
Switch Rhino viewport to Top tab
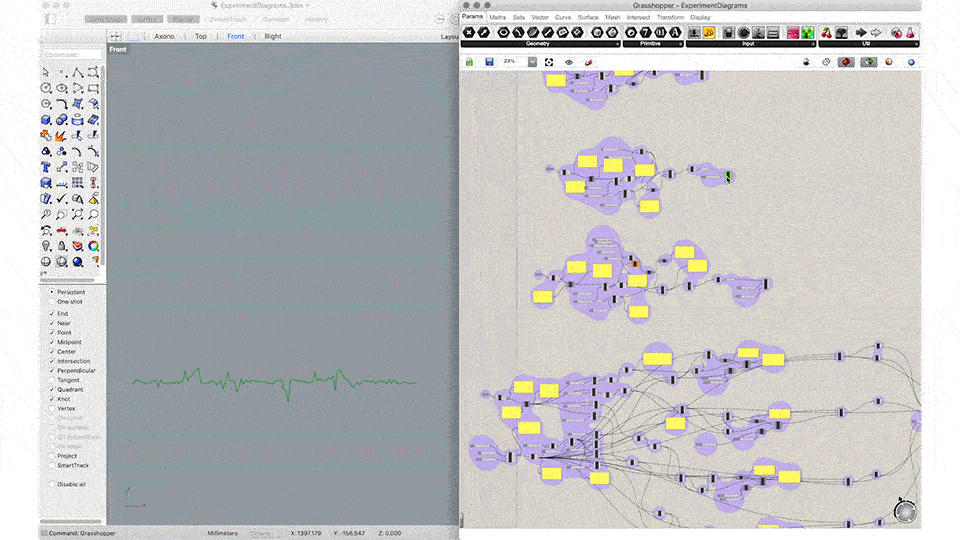pyautogui.click(x=201, y=37)
